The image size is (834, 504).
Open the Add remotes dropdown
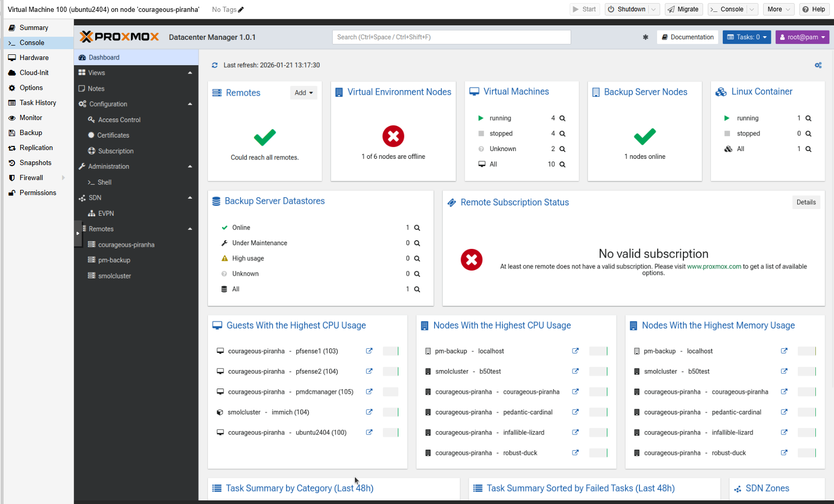click(304, 93)
